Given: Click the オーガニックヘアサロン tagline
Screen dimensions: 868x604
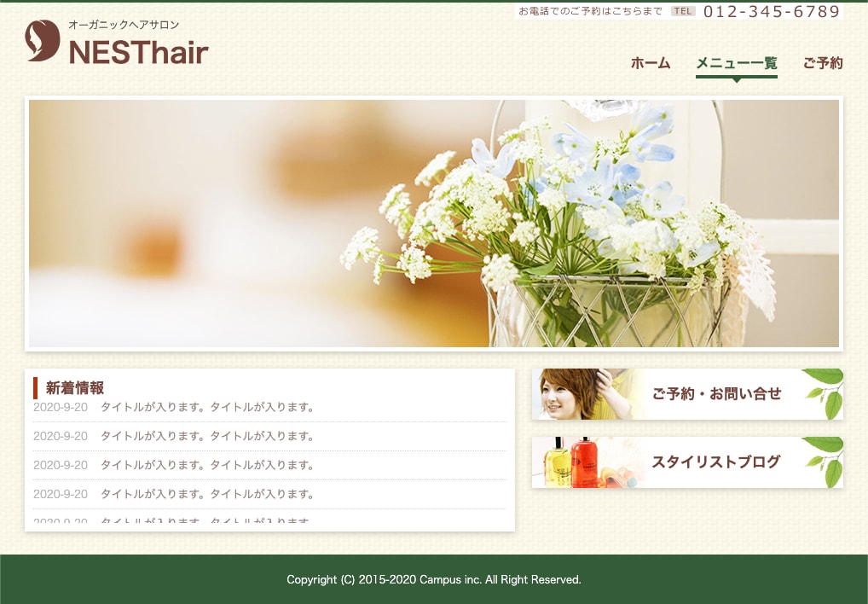Looking at the screenshot, I should tap(124, 25).
